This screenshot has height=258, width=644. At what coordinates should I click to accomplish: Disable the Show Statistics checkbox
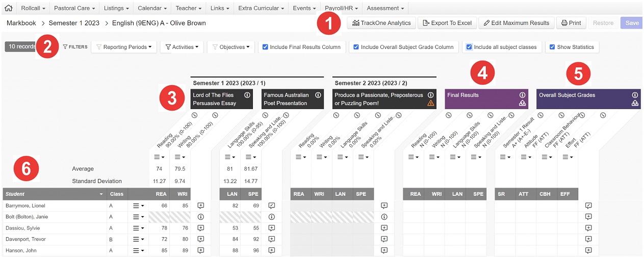[552, 47]
